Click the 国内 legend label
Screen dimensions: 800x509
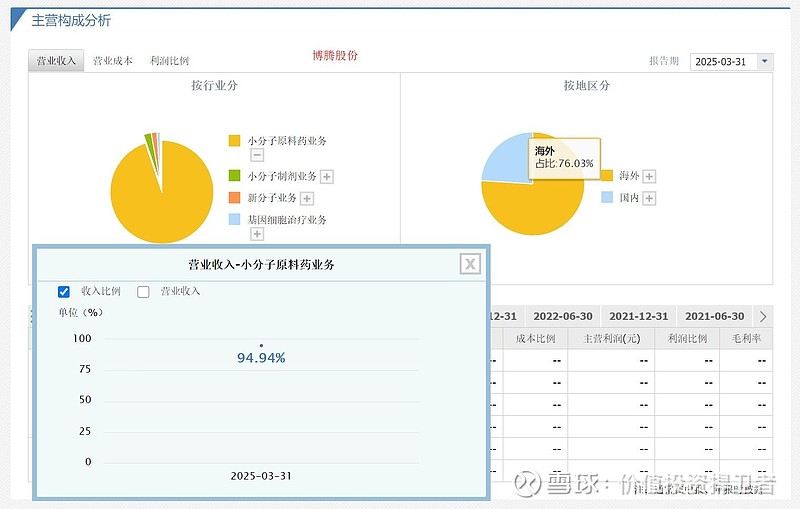[x=629, y=198]
